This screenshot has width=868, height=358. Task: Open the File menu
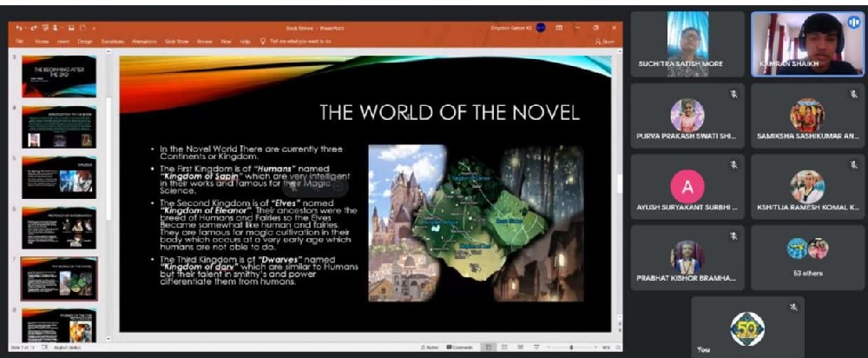click(19, 41)
